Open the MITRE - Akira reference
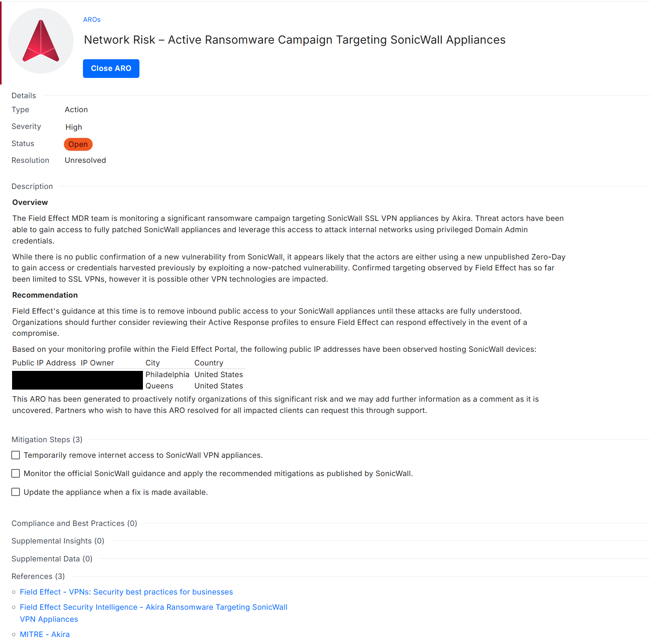 click(x=44, y=634)
